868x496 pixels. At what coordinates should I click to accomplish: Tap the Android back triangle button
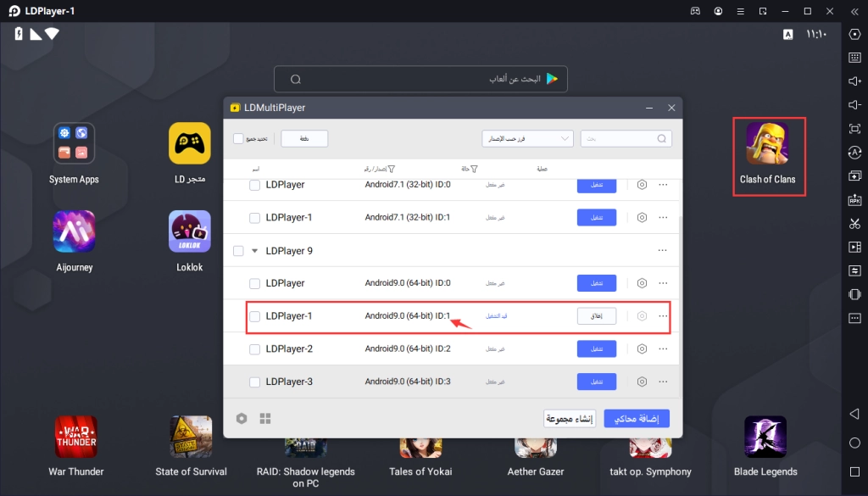coord(854,414)
